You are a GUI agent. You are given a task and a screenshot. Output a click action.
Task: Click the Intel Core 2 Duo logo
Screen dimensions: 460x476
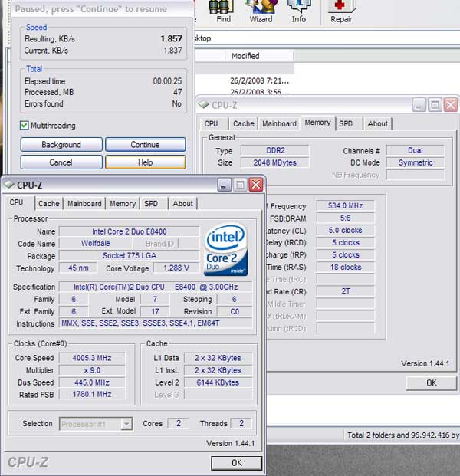tap(226, 249)
